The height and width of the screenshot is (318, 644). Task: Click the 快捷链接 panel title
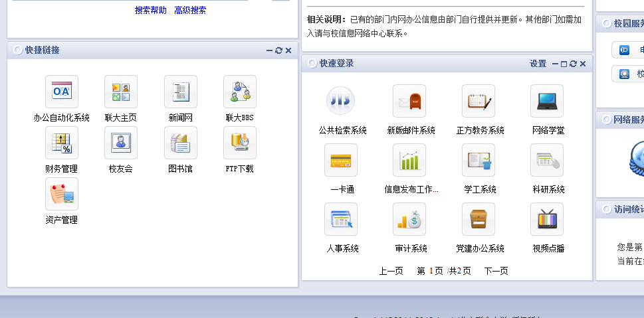(x=43, y=50)
